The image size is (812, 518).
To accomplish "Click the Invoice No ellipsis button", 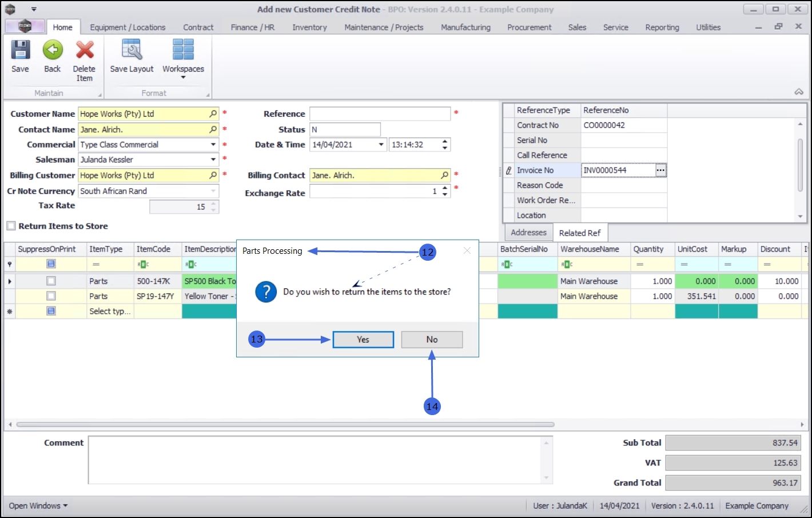I will tap(660, 170).
